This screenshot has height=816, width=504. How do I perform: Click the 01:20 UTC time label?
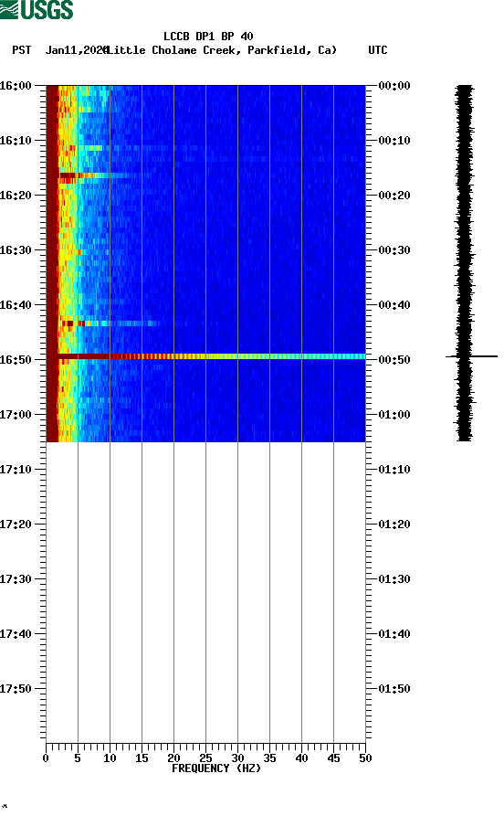[x=394, y=525]
